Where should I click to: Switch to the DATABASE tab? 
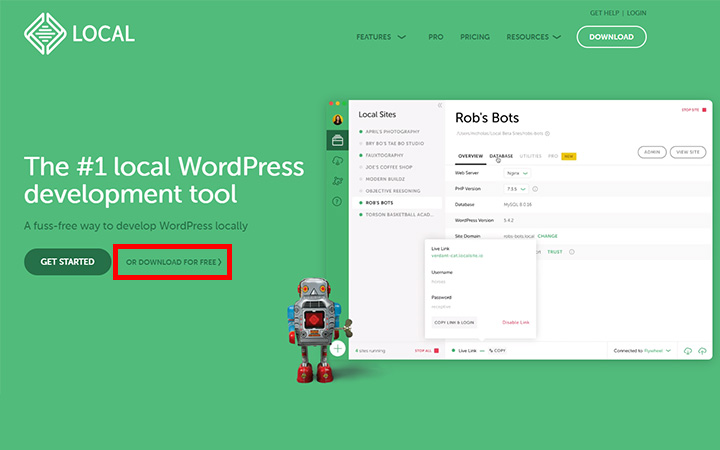[x=501, y=156]
